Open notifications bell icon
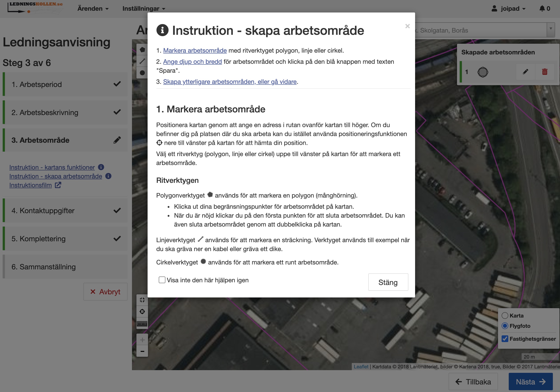This screenshot has width=560, height=392. 542,8
